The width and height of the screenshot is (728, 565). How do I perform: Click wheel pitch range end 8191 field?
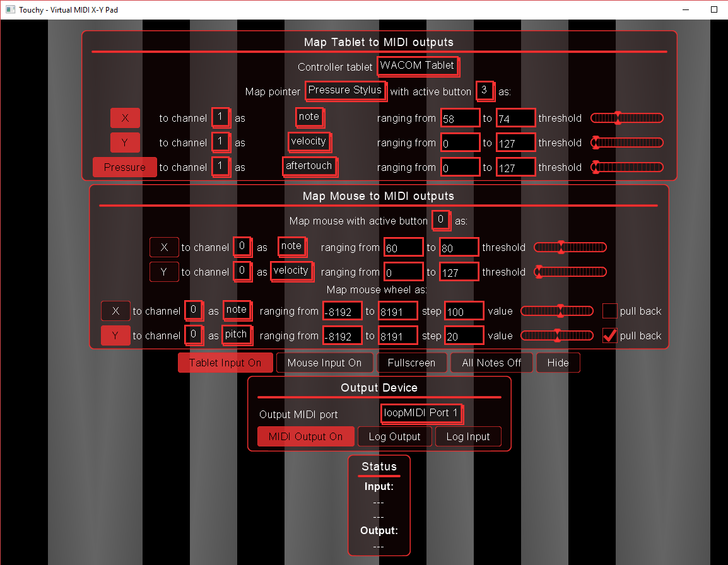[398, 335]
